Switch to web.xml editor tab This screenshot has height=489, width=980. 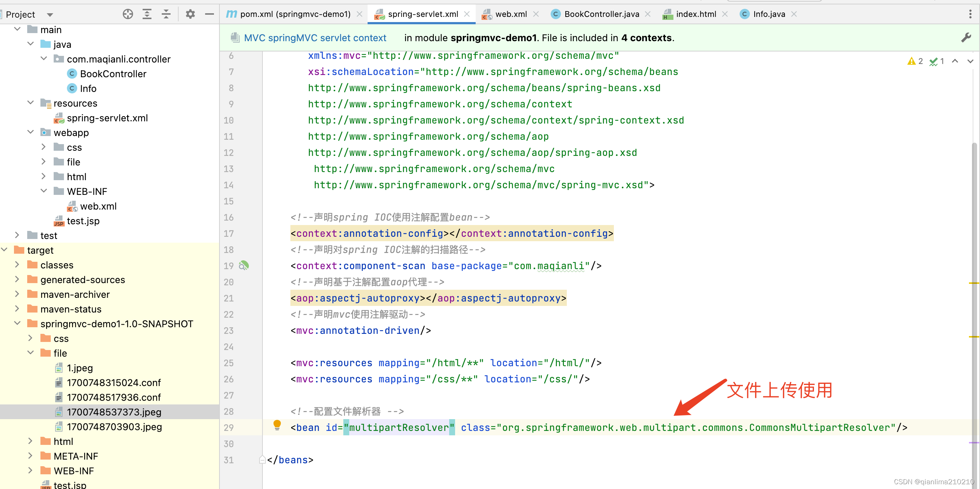[511, 14]
